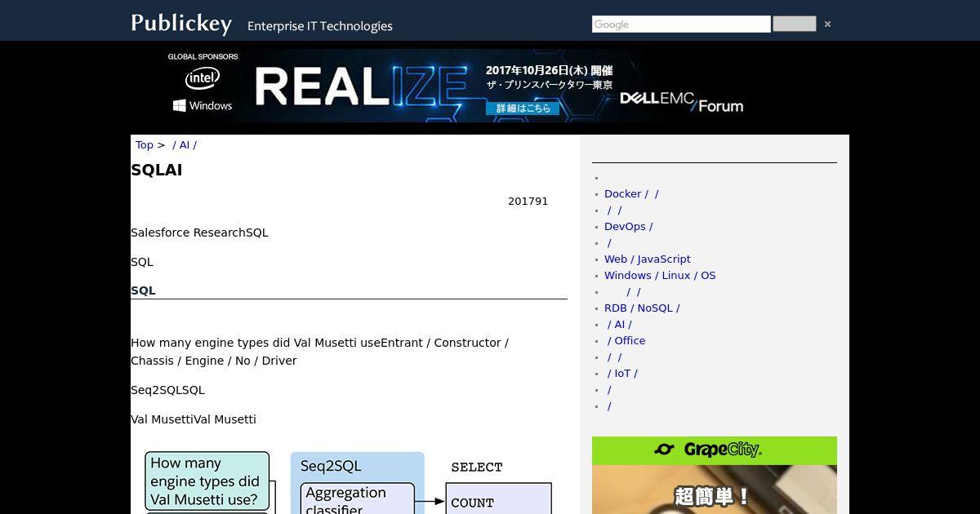Select the Salesforce ResearchSQL paragraph
980x514 pixels.
click(199, 233)
